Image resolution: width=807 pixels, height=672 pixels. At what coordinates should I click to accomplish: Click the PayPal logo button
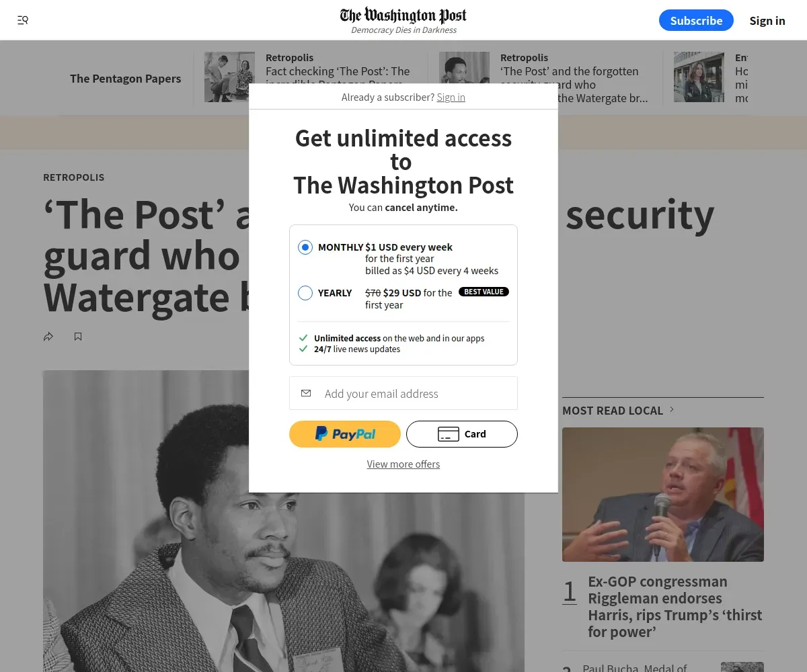point(345,434)
